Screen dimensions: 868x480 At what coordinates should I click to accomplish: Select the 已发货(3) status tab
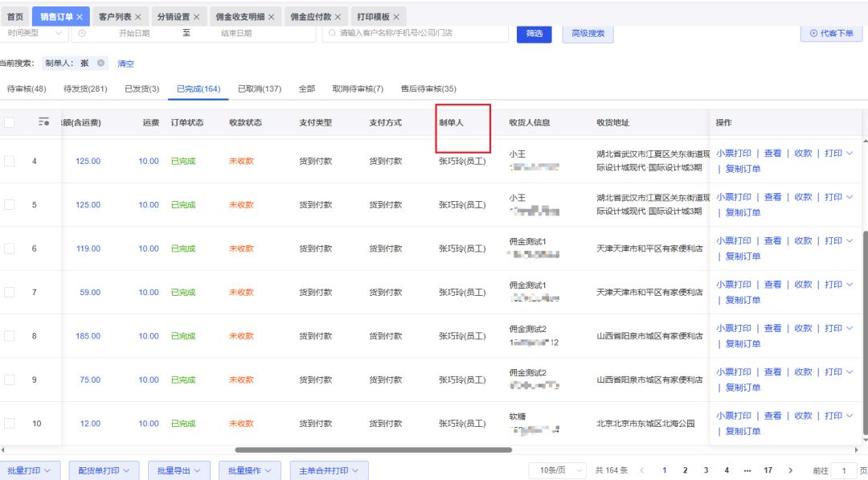141,88
